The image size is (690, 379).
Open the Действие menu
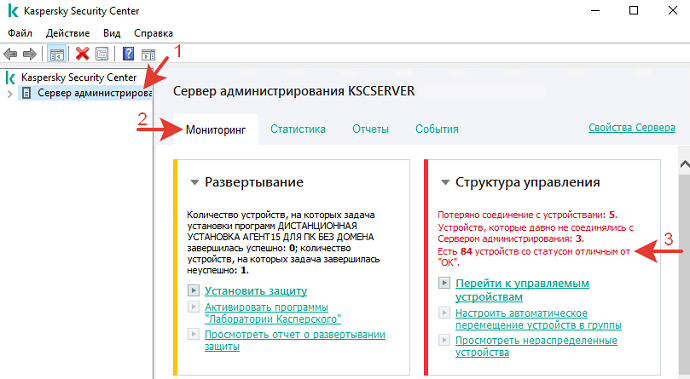click(x=68, y=33)
